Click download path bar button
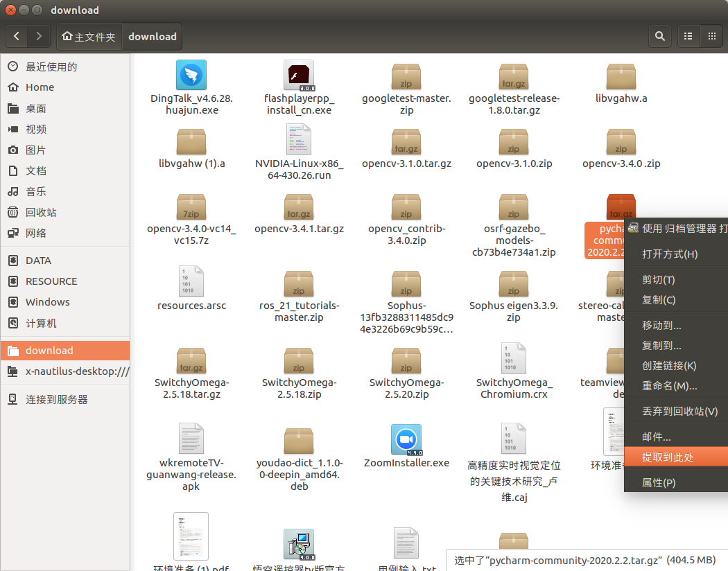 pyautogui.click(x=153, y=36)
